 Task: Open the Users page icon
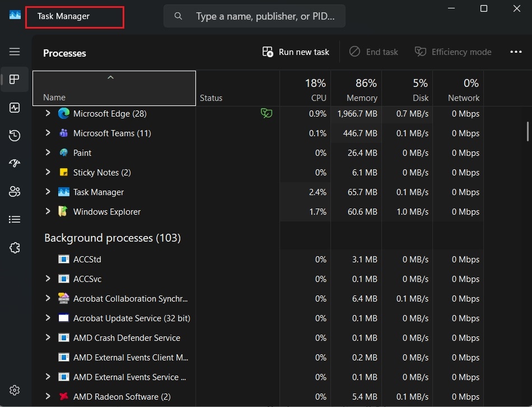tap(15, 191)
